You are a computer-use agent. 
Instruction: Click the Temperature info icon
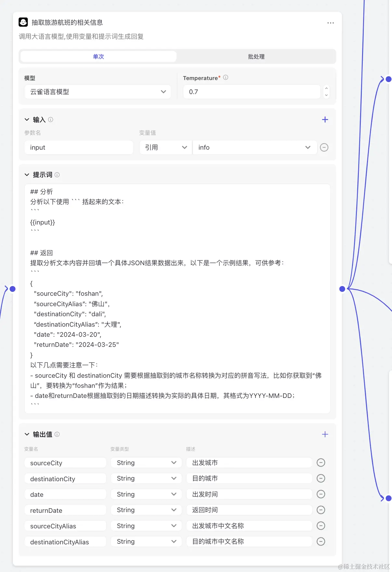click(226, 77)
